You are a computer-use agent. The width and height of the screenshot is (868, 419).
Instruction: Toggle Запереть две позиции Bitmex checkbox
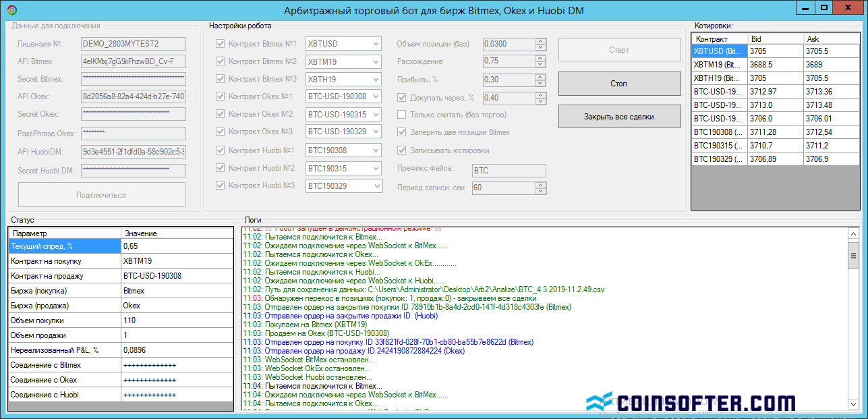point(403,132)
